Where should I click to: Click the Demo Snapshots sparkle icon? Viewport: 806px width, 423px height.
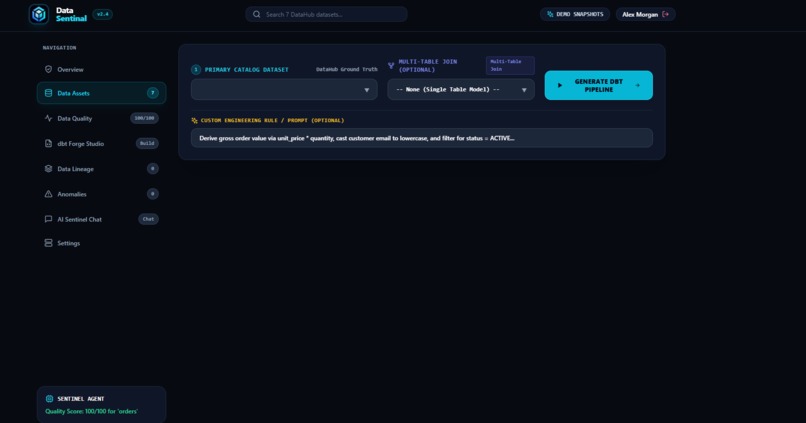(x=550, y=14)
